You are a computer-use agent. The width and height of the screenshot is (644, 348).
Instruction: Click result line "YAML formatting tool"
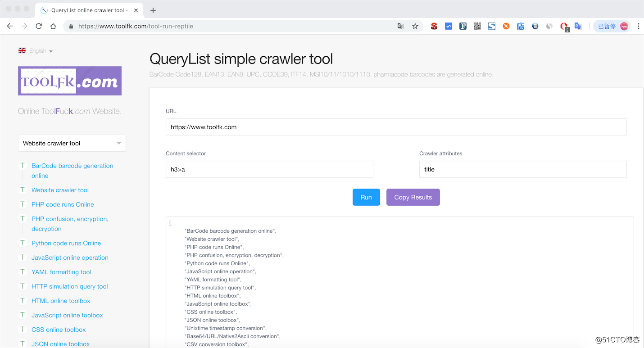point(213,280)
